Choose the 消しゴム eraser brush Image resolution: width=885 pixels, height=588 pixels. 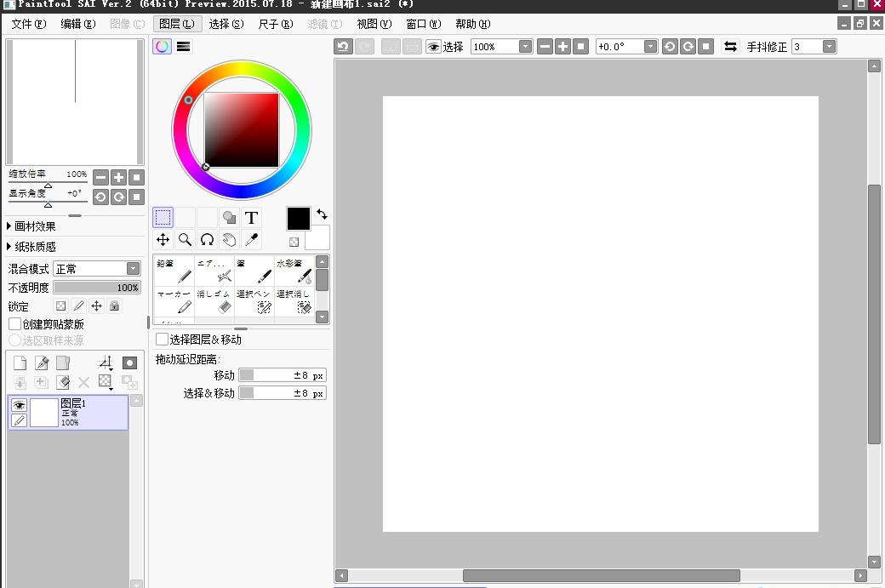[214, 303]
